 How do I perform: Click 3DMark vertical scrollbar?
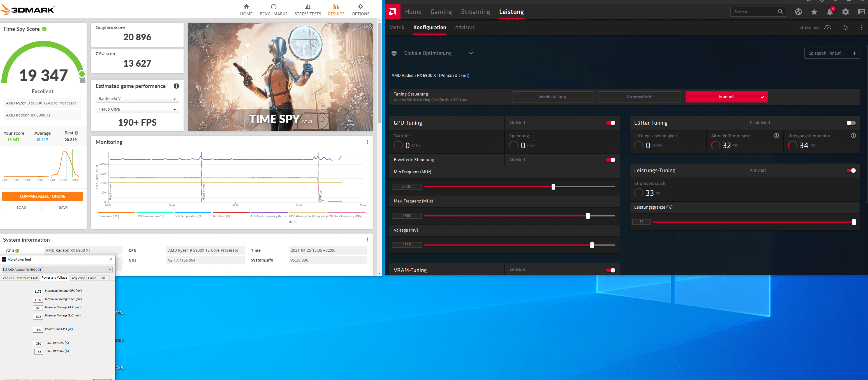coord(379,72)
